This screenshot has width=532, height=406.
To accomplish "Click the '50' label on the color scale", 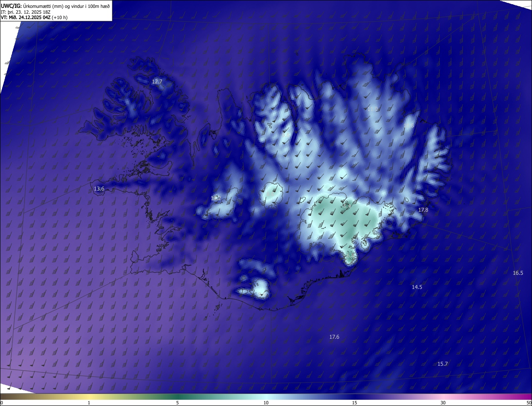I will coord(529,403).
